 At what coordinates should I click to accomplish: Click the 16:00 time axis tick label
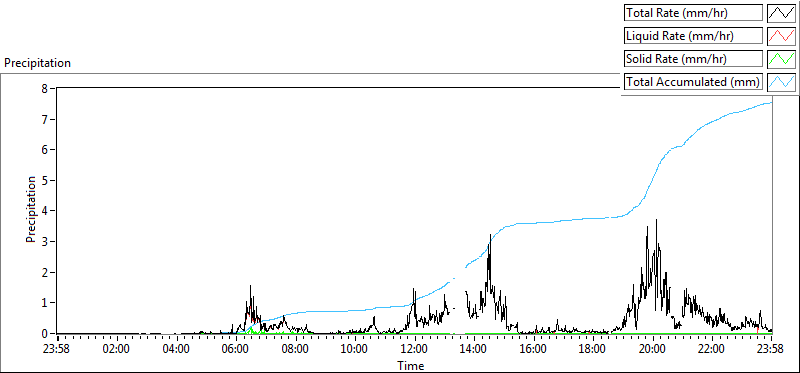pos(534,350)
